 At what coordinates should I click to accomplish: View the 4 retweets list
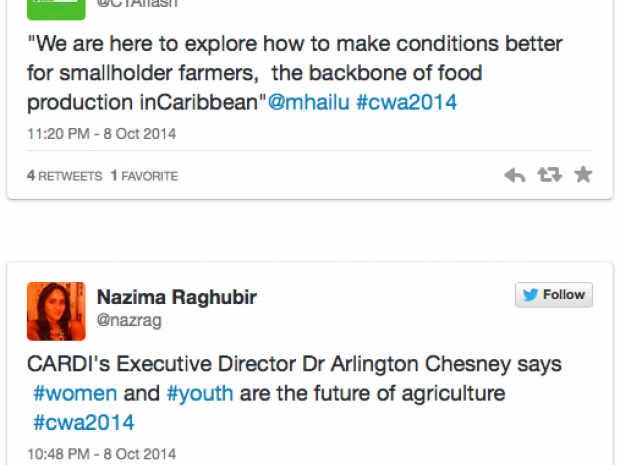(x=64, y=176)
